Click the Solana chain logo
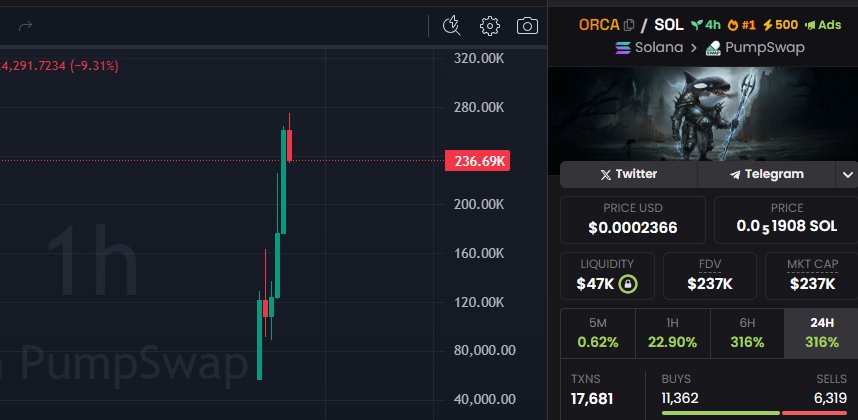 (x=623, y=48)
